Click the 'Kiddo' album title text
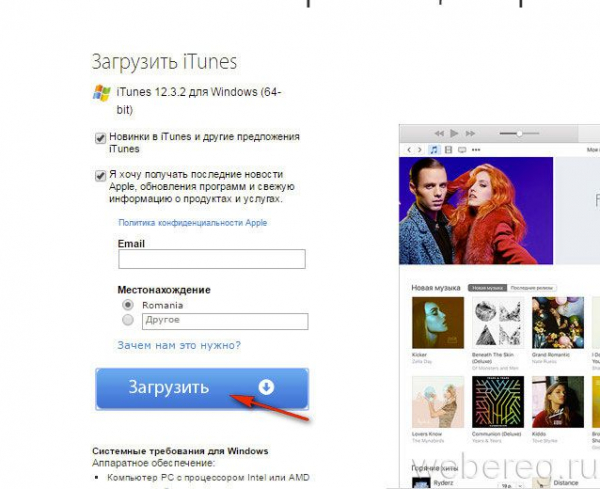The image size is (600, 489). pos(539,434)
